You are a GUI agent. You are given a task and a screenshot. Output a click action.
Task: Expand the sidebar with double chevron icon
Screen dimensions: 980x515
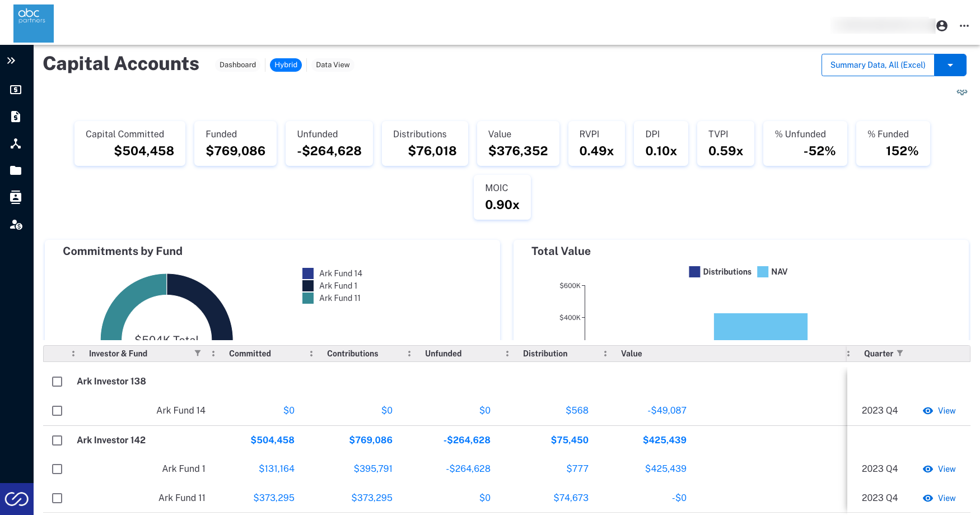11,61
